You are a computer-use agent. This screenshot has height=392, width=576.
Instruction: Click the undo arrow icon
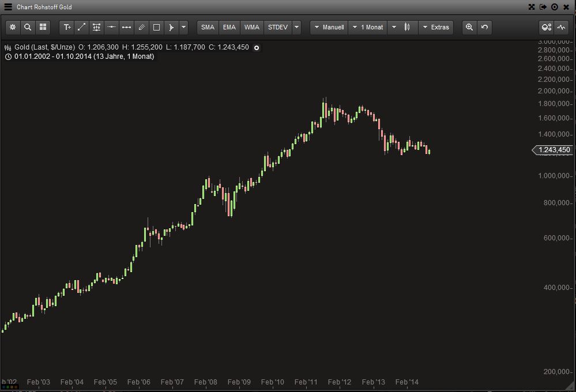point(484,27)
